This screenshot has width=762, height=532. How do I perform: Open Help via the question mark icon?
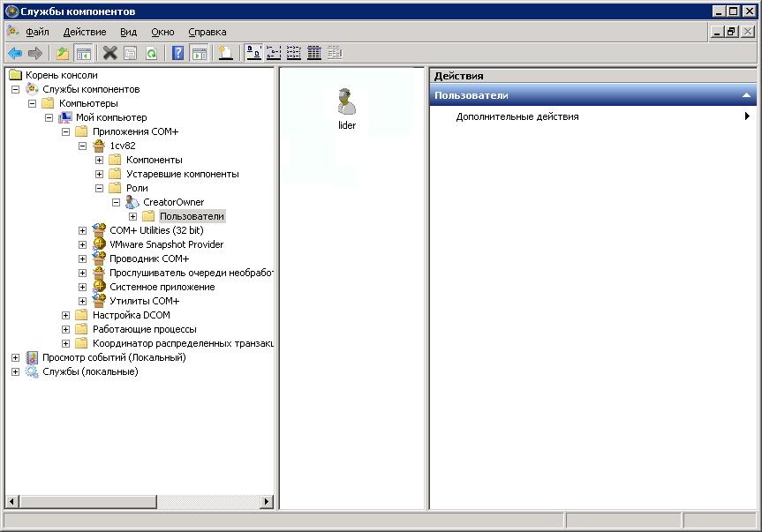178,53
